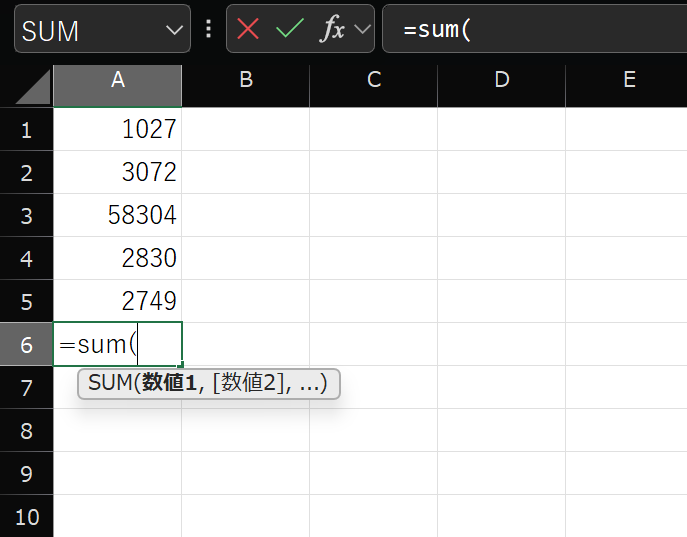Click cell containing 3072
Viewport: 687px width, 537px height.
pos(117,172)
